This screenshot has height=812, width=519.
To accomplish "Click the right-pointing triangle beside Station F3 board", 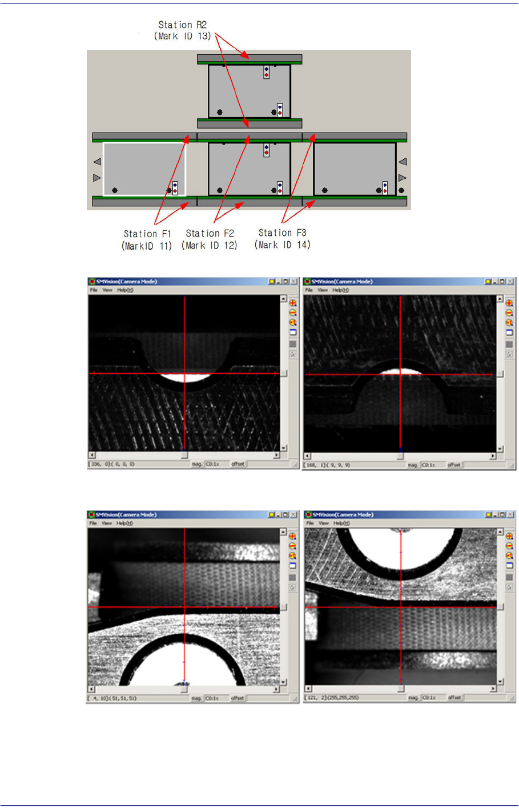I will [x=403, y=178].
